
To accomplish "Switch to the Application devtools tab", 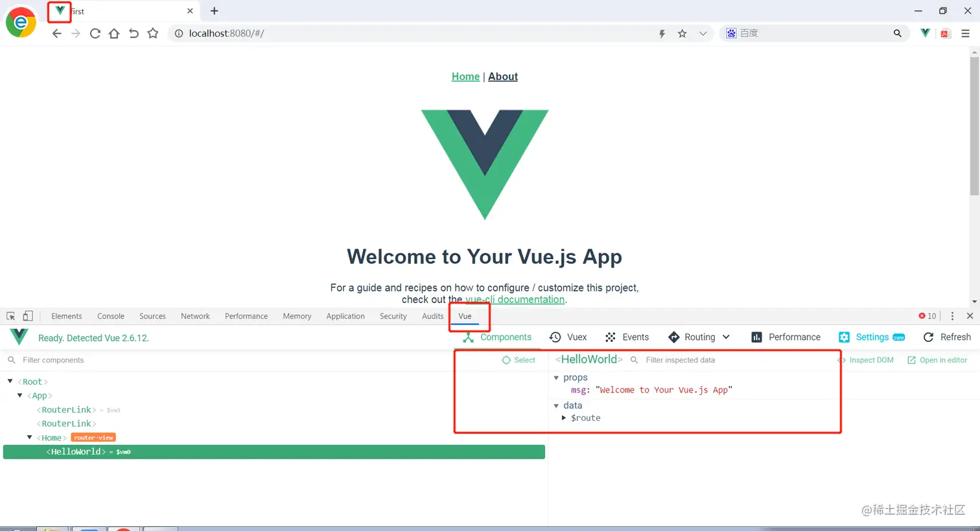I will 345,316.
